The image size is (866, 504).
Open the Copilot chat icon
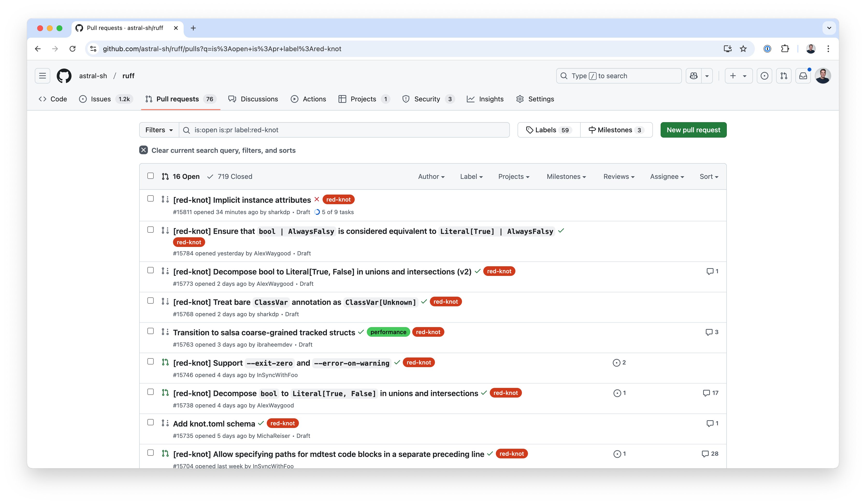click(x=693, y=76)
